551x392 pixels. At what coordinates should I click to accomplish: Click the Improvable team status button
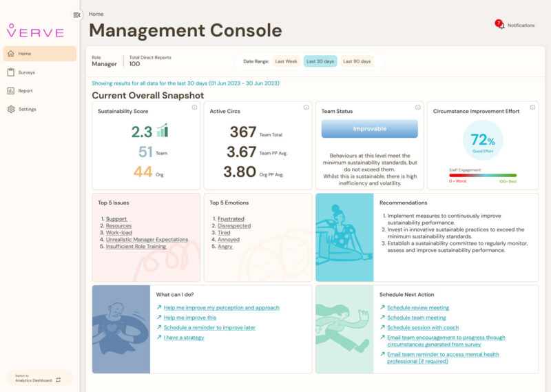point(370,129)
